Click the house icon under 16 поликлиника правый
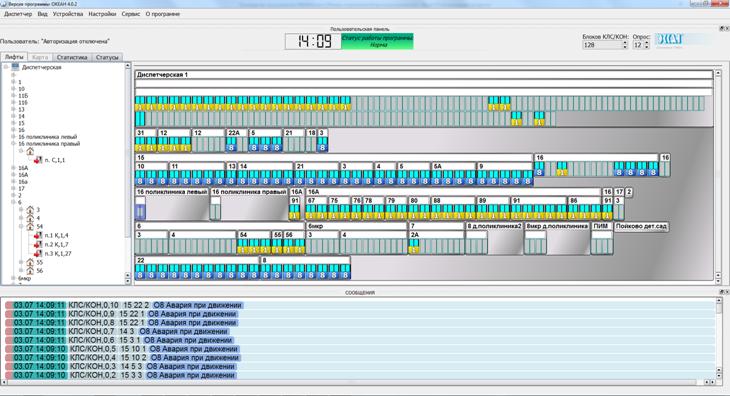 (30, 151)
